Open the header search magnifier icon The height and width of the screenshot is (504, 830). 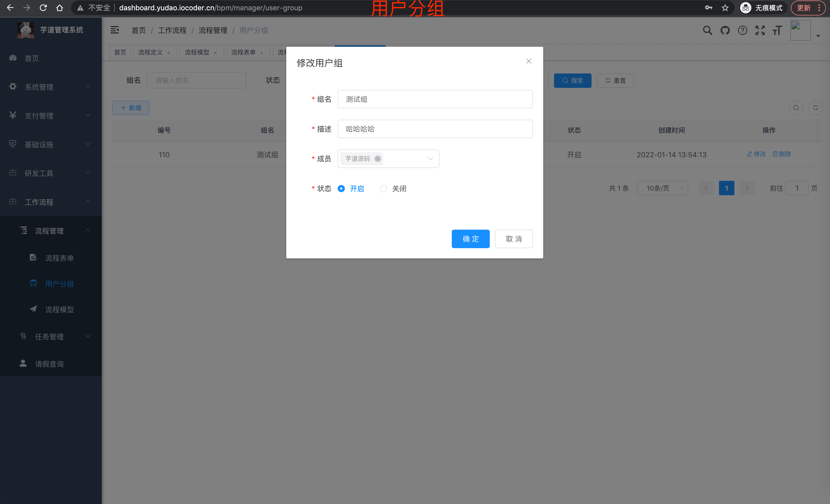pyautogui.click(x=707, y=30)
